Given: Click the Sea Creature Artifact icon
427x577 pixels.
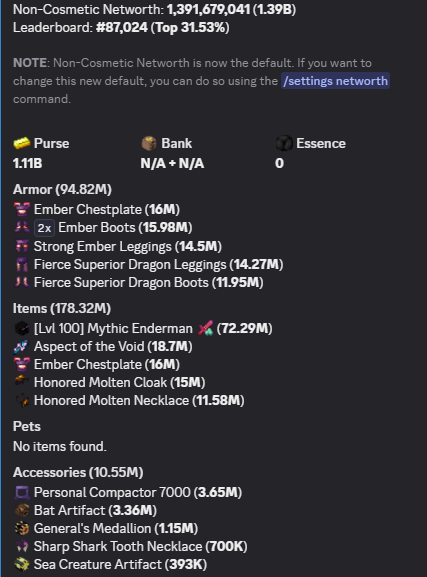Looking at the screenshot, I should [22, 564].
